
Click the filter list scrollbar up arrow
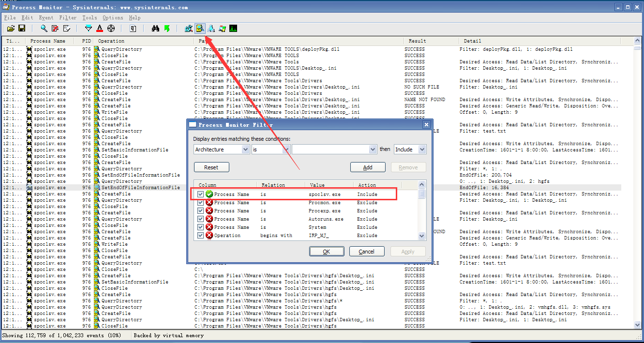pyautogui.click(x=422, y=185)
